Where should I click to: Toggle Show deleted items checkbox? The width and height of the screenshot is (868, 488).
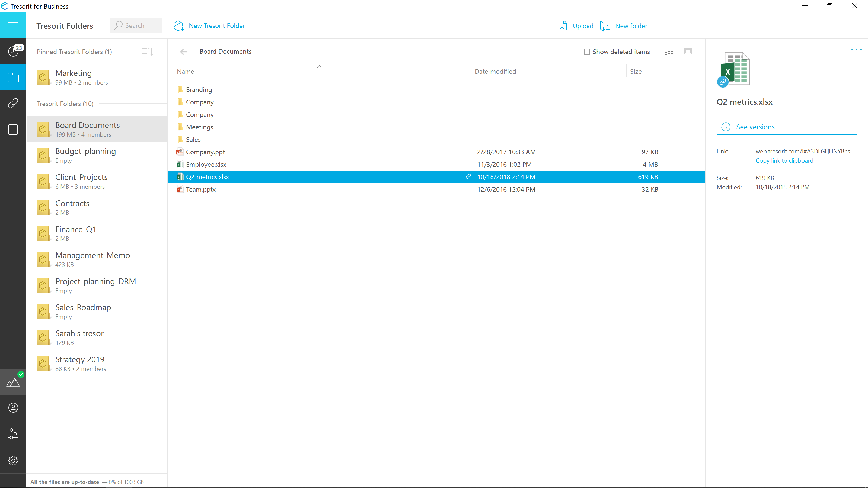pyautogui.click(x=587, y=51)
